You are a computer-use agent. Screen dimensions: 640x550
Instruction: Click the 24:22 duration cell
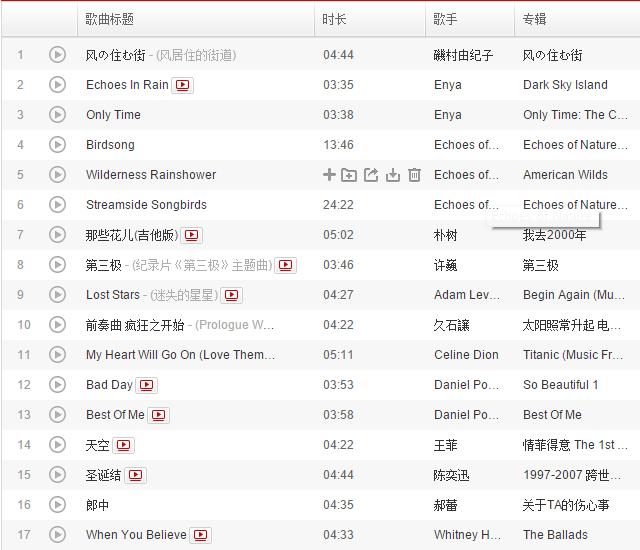[x=338, y=205]
